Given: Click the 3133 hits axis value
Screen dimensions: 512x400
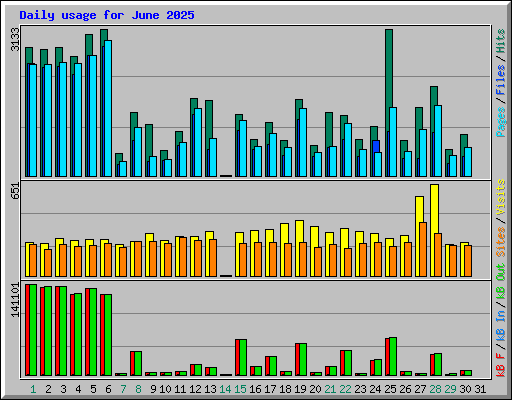Looking at the screenshot, I should (x=15, y=39).
